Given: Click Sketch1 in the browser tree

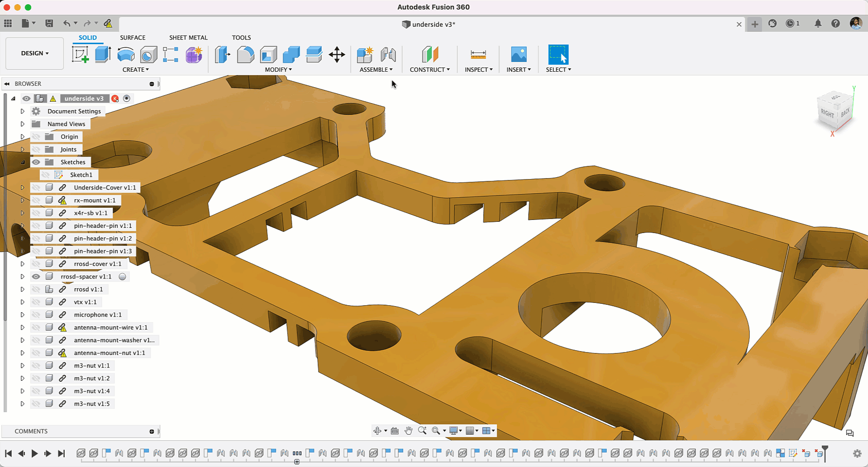Looking at the screenshot, I should pyautogui.click(x=81, y=175).
